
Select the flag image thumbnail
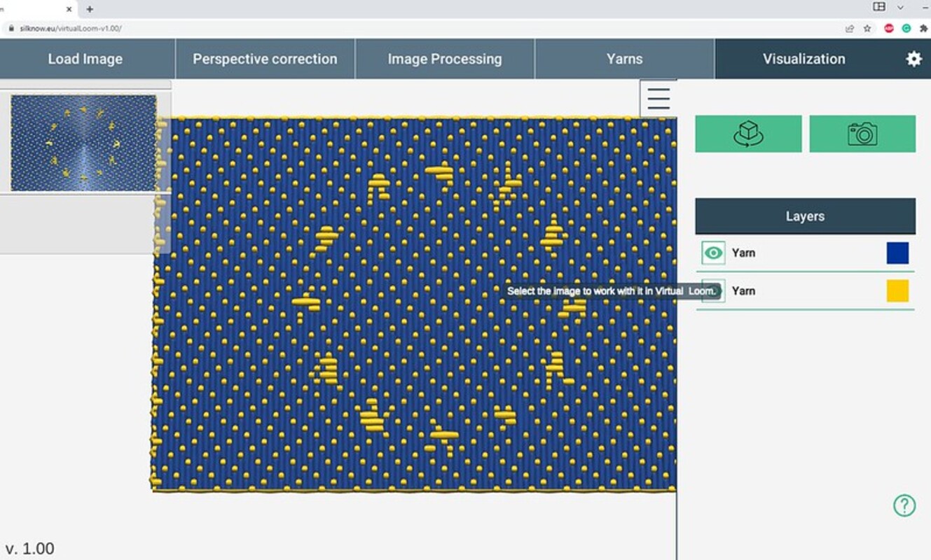point(83,143)
